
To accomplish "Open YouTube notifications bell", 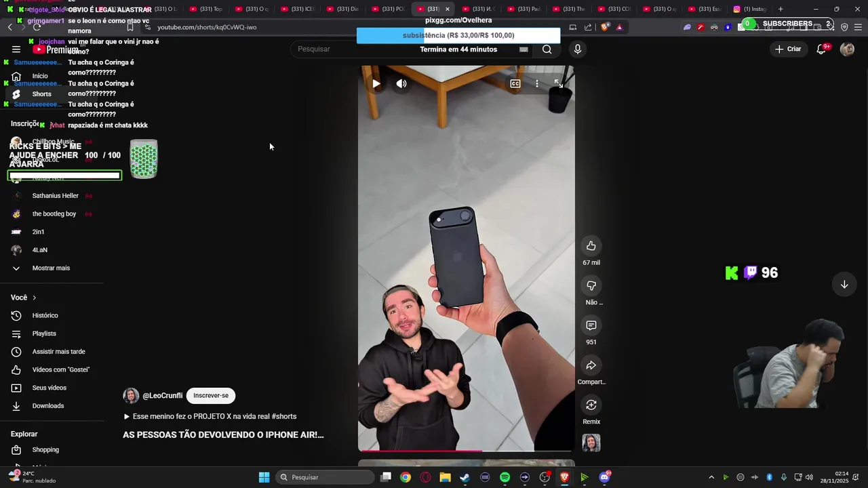I will [x=821, y=49].
